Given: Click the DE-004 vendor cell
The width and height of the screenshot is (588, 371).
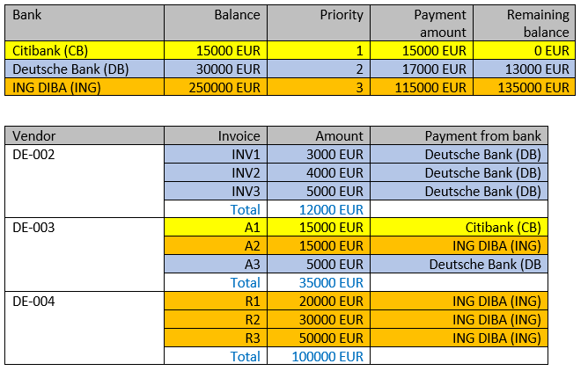Looking at the screenshot, I should point(33,302).
